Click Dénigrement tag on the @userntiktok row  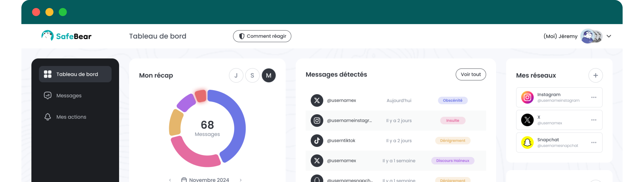452,141
